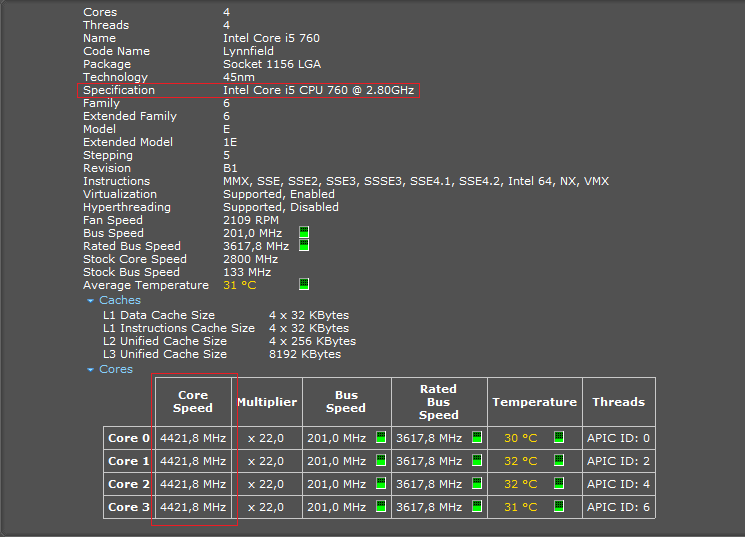Click Stock Core Speed value 2800 MHz
This screenshot has width=745, height=537.
[x=250, y=259]
